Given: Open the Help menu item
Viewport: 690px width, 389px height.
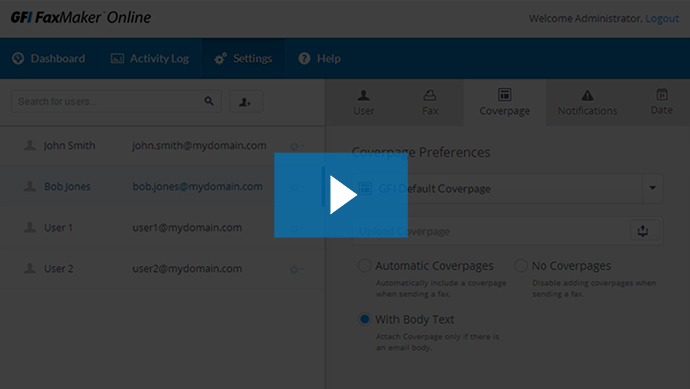Looking at the screenshot, I should (319, 59).
